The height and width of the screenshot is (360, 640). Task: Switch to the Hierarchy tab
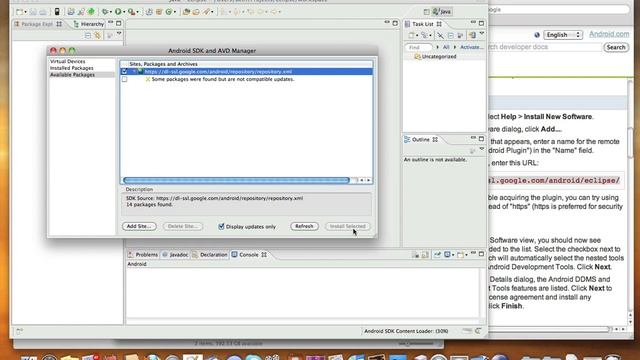(89, 24)
